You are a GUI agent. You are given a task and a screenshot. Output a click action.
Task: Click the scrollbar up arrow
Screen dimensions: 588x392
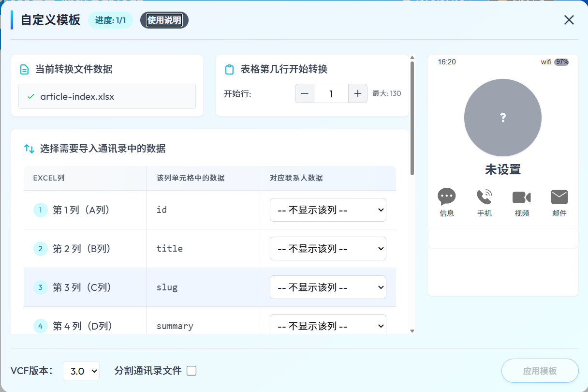click(412, 58)
